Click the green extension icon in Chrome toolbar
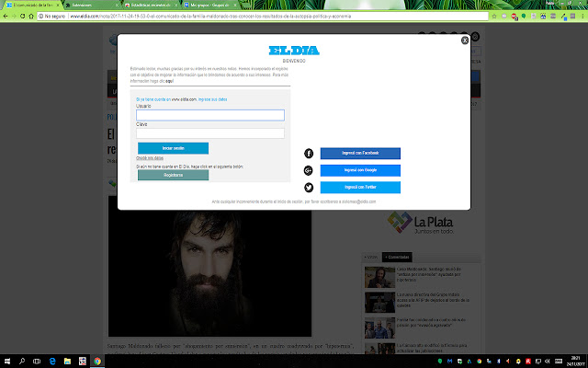The image size is (588, 368). pos(524,17)
